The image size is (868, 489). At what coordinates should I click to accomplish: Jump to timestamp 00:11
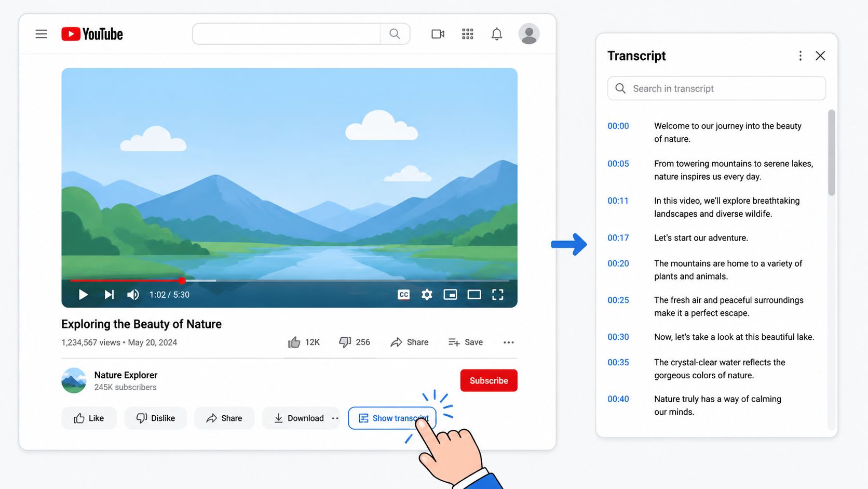618,201
